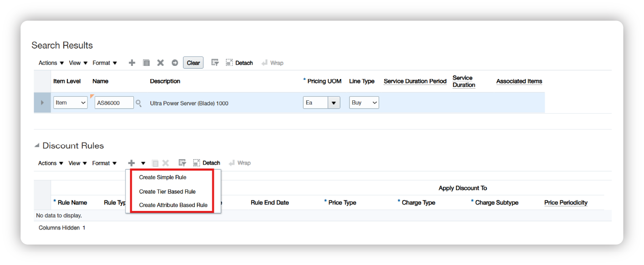Select Create Tier Based Rule

tap(167, 191)
